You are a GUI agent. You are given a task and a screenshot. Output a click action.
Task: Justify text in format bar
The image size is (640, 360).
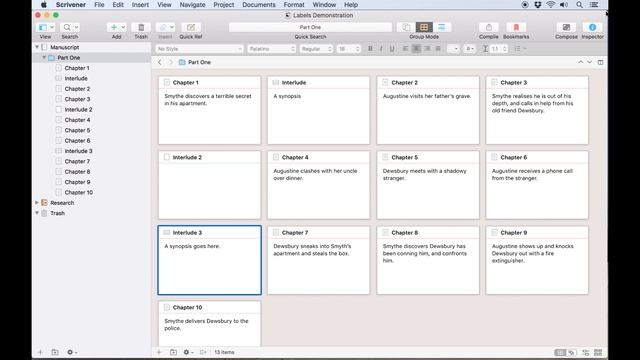(438, 49)
